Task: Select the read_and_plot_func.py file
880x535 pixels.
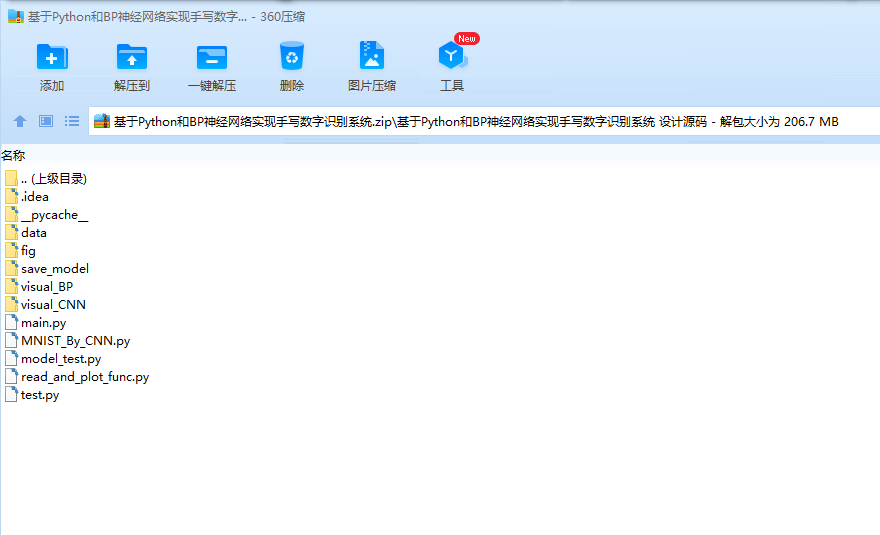Action: (77, 376)
